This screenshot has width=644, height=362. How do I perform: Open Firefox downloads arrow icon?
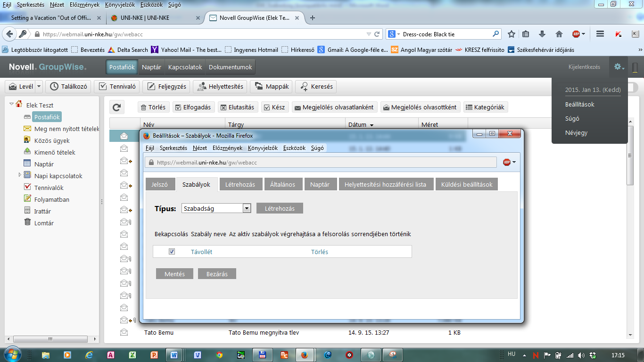542,34
